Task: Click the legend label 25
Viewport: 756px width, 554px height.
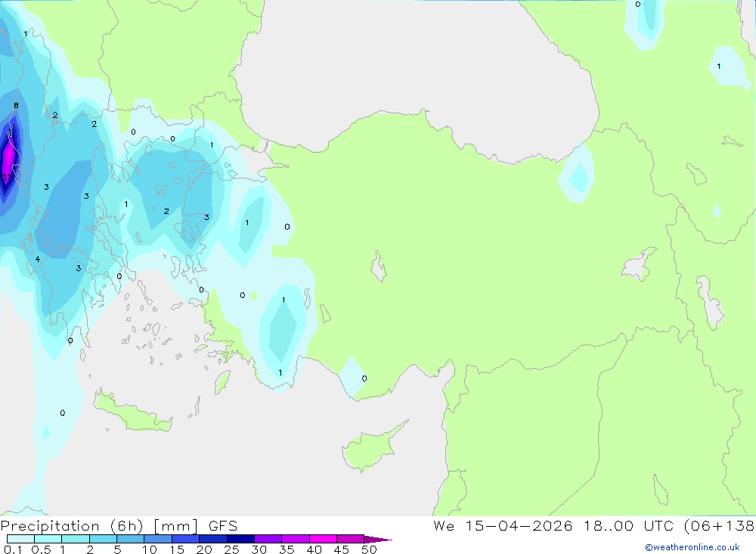Action: pos(231,549)
